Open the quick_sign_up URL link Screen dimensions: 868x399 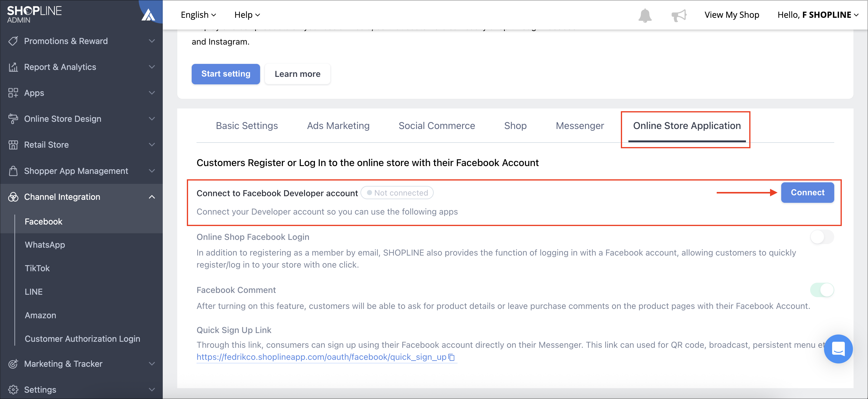pyautogui.click(x=322, y=357)
